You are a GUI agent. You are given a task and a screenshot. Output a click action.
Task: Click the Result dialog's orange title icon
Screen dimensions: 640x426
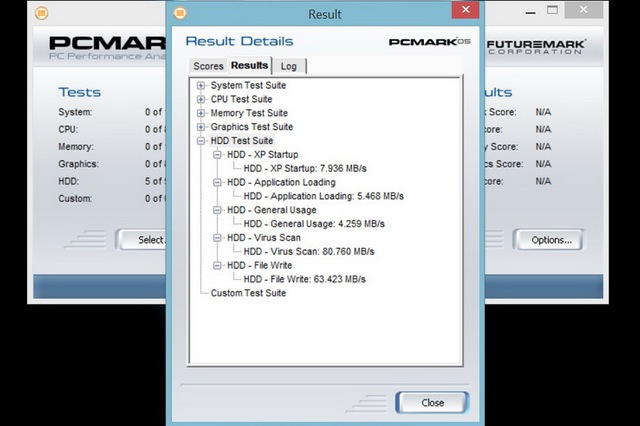click(x=180, y=13)
